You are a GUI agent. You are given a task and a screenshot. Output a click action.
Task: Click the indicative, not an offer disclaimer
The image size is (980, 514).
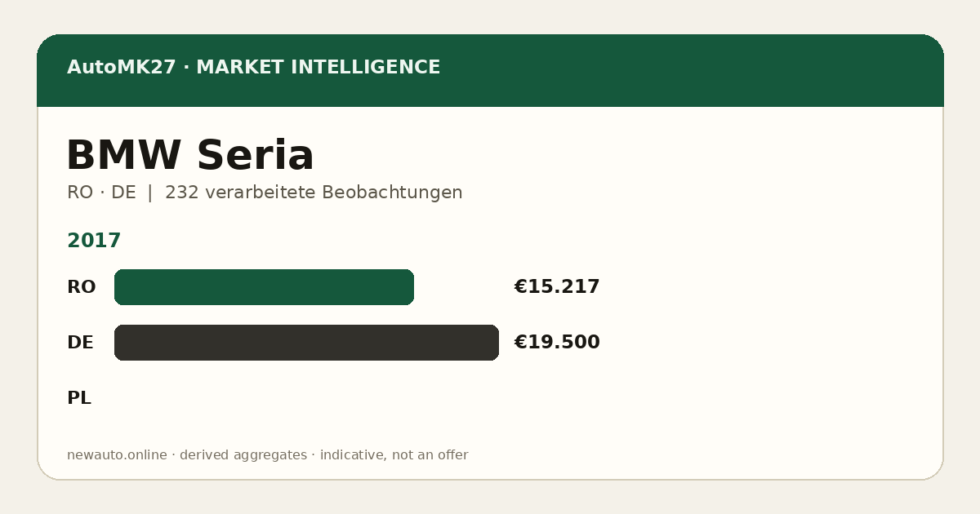click(x=394, y=455)
